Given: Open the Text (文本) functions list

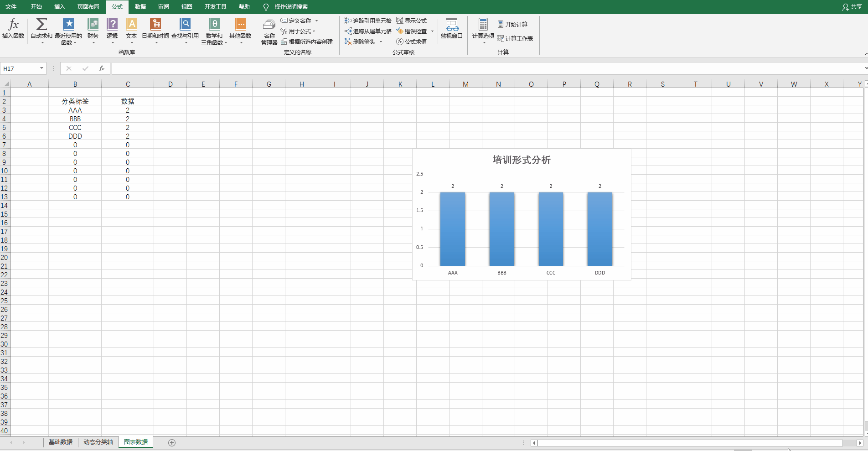Looking at the screenshot, I should click(131, 31).
